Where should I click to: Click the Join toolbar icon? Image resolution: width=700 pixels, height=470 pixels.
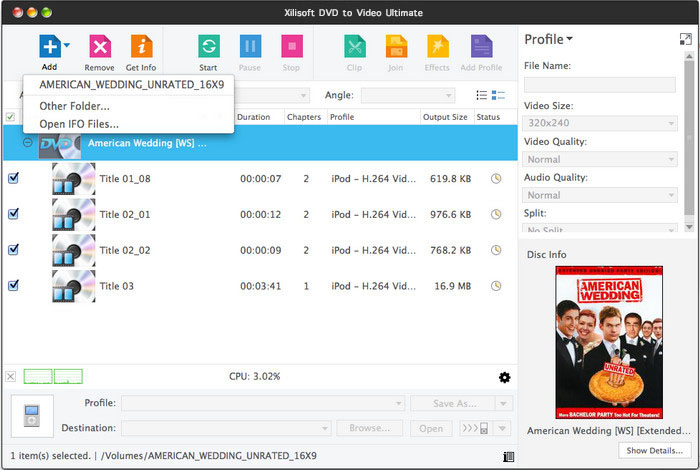click(x=396, y=47)
